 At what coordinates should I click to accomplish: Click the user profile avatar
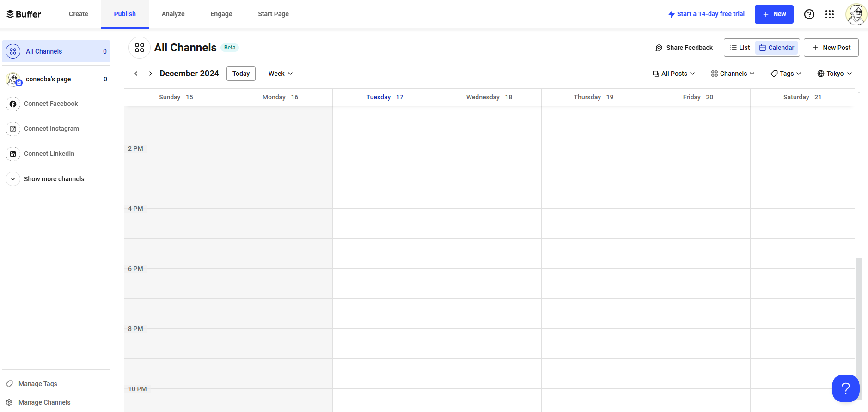click(x=856, y=14)
